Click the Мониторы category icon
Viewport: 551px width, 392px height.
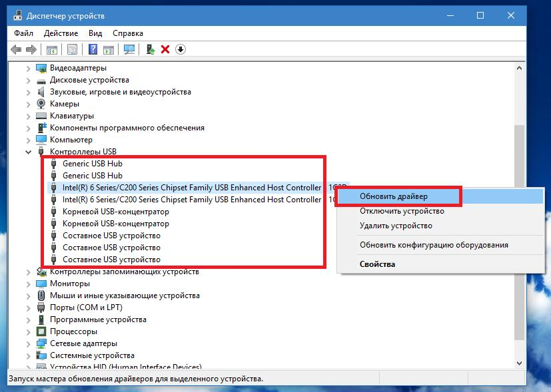coord(41,284)
